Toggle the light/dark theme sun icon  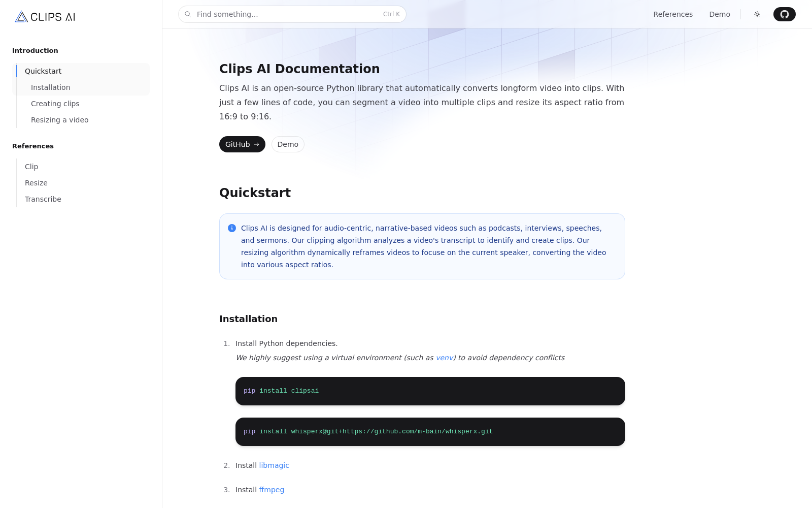[x=757, y=14]
